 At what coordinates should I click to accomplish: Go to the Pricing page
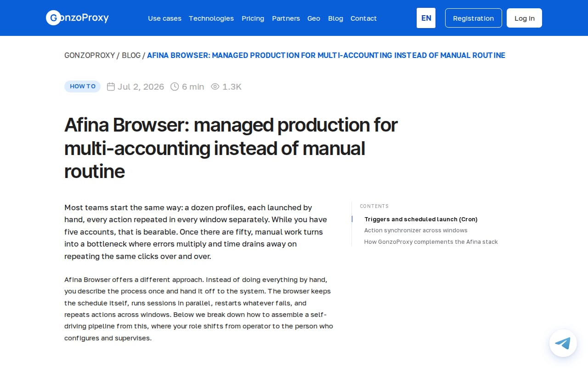(x=253, y=18)
